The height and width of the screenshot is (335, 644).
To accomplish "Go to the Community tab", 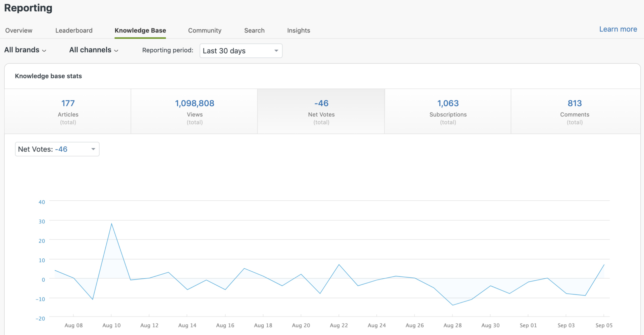I will 205,30.
